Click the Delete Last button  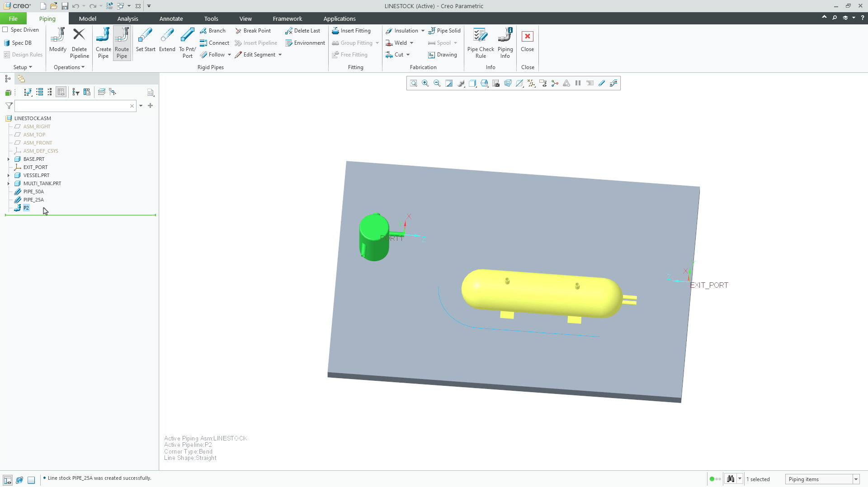(302, 31)
